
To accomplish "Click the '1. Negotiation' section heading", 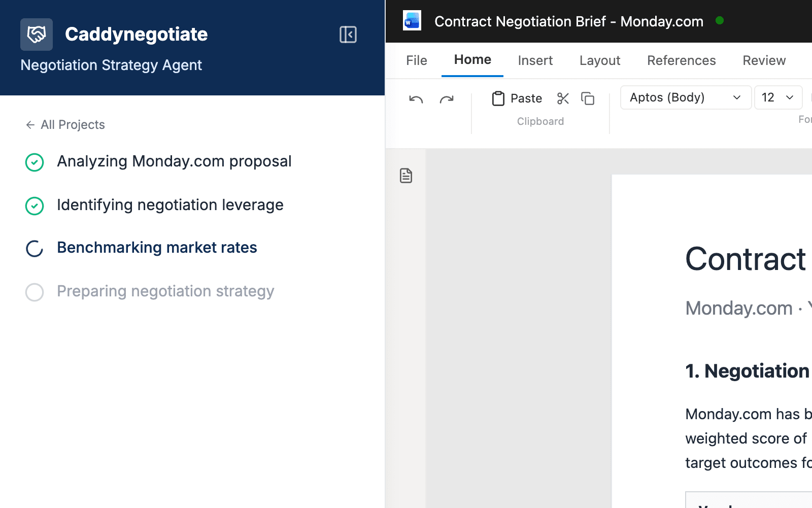I will point(747,371).
